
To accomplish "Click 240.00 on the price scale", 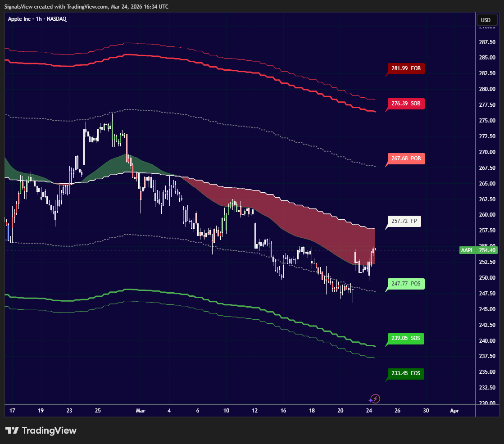I will (x=487, y=340).
